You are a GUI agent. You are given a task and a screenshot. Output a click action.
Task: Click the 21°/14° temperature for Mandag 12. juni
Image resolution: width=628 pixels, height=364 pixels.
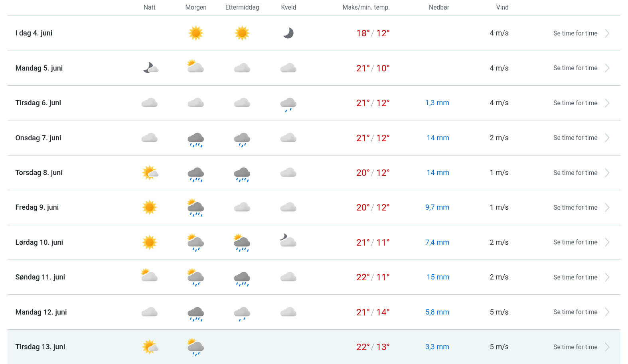point(373,312)
